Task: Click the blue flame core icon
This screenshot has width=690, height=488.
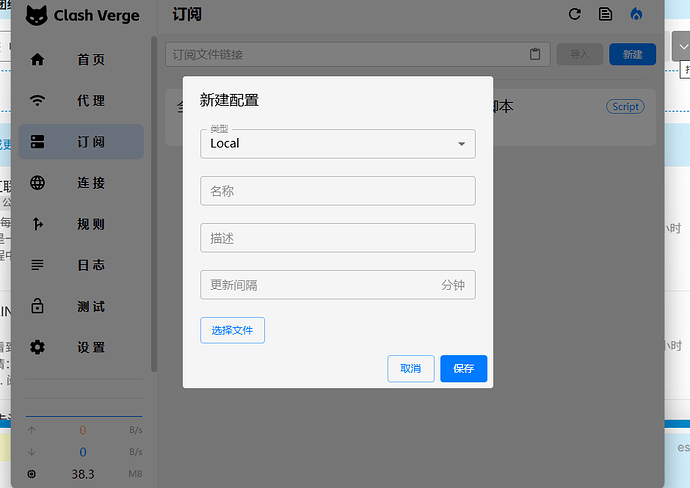Action: pos(636,14)
